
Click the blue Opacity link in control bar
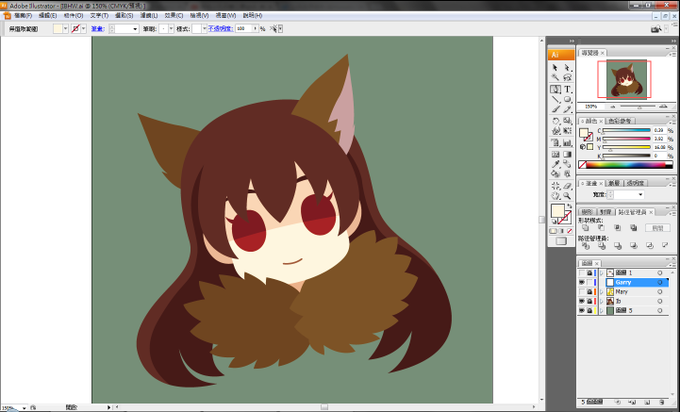point(220,29)
